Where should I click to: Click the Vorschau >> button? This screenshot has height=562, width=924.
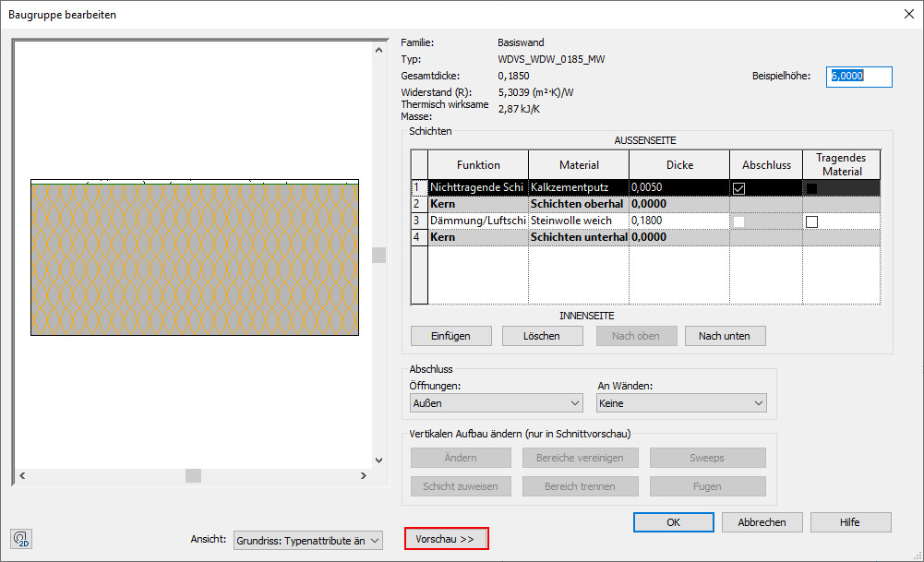coord(445,539)
